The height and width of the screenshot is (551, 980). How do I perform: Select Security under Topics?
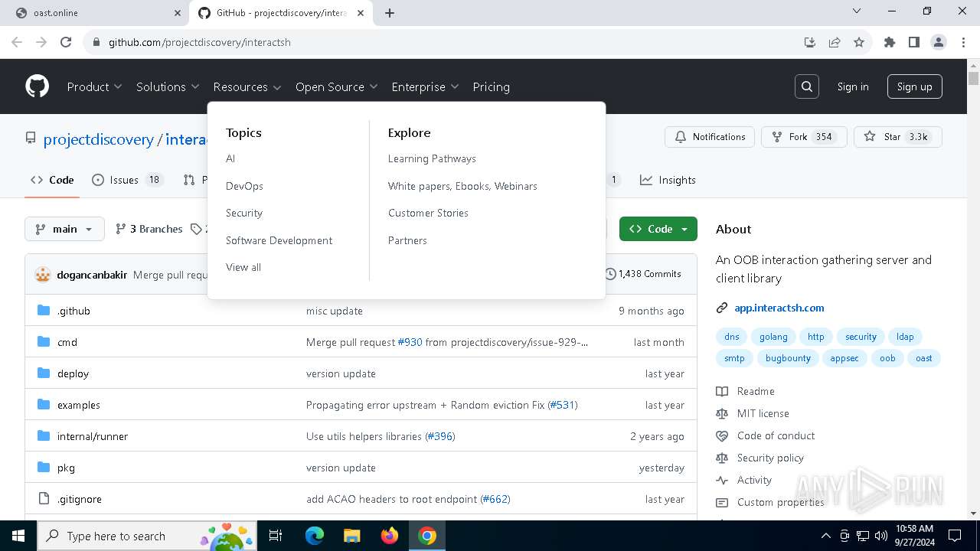point(244,213)
